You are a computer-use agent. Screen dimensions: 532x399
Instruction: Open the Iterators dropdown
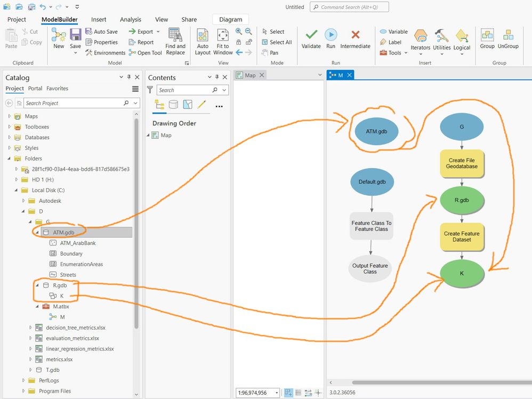point(421,42)
